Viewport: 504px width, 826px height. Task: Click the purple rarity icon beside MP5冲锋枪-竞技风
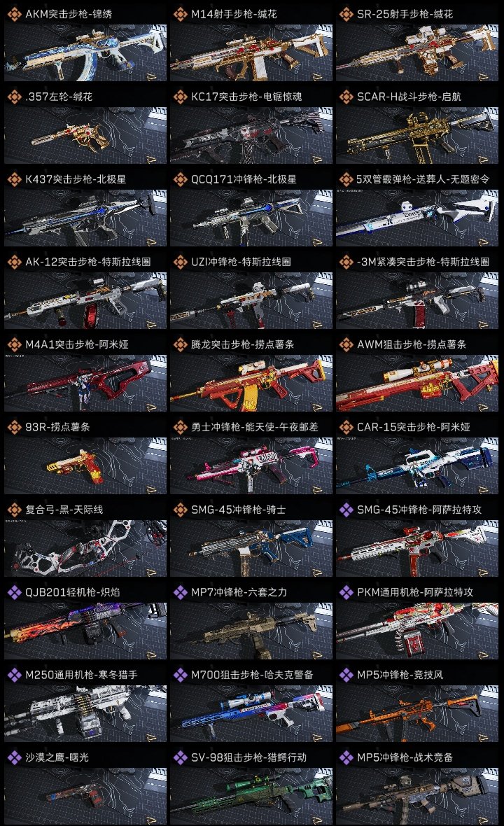[346, 675]
